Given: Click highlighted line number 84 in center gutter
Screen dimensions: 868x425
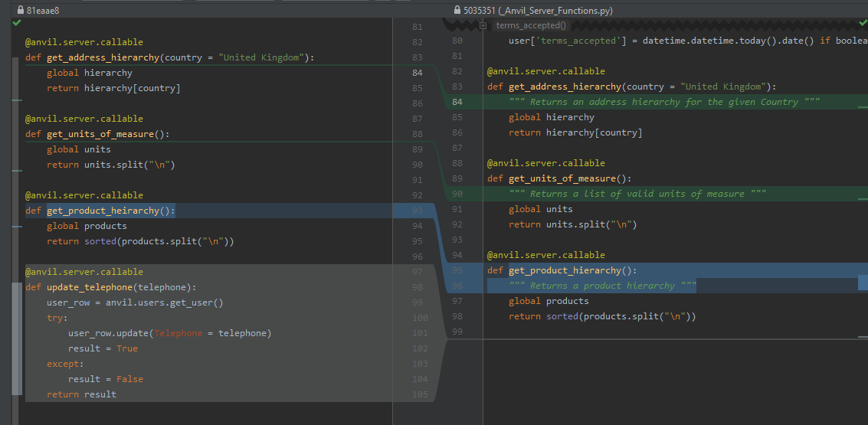Looking at the screenshot, I should click(x=418, y=73).
